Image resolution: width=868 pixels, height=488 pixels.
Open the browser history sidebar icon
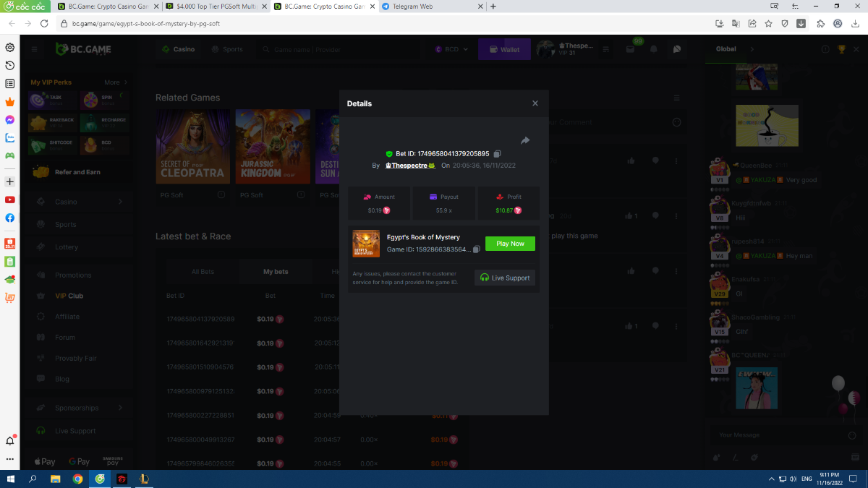(10, 66)
